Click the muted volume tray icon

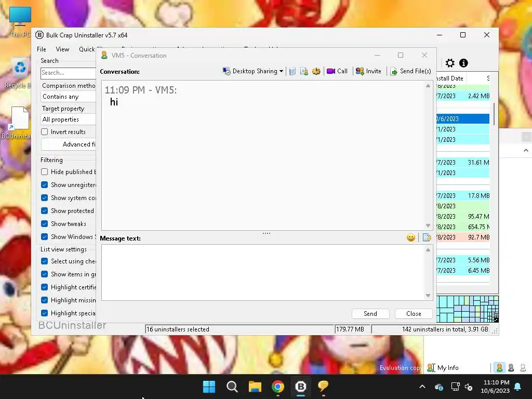coord(469,387)
